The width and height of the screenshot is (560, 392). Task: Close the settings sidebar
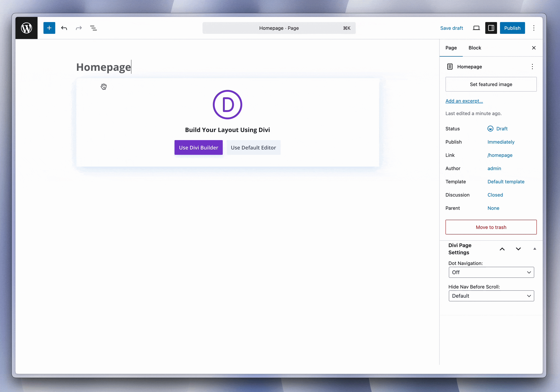click(534, 48)
